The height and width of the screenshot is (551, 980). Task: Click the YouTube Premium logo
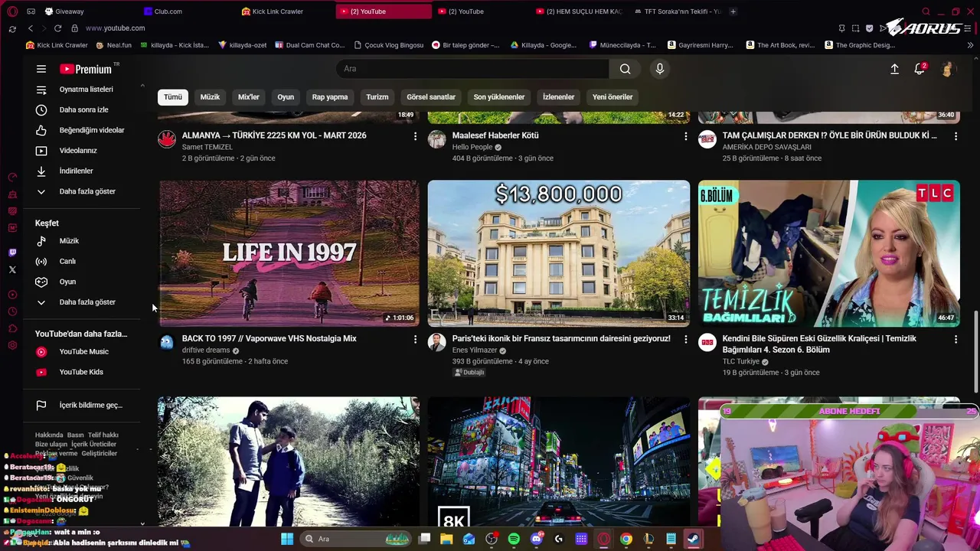(86, 69)
